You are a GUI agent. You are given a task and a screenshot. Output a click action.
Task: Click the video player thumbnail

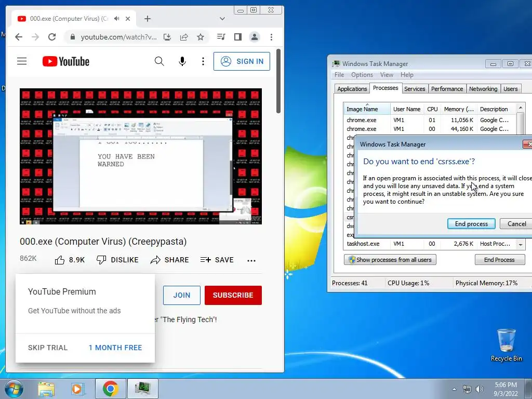141,156
